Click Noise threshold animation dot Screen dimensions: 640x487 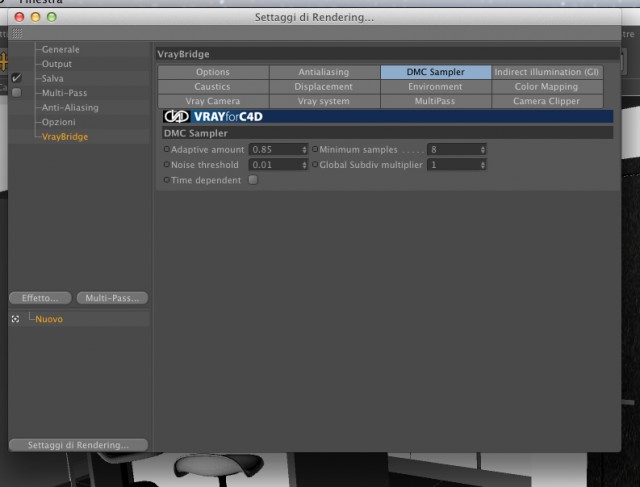(x=167, y=164)
